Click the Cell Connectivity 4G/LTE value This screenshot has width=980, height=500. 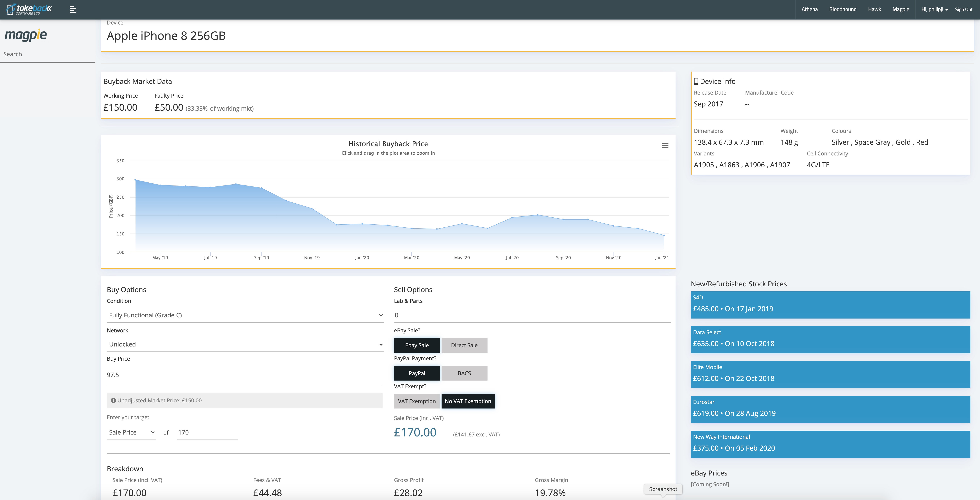click(x=818, y=165)
